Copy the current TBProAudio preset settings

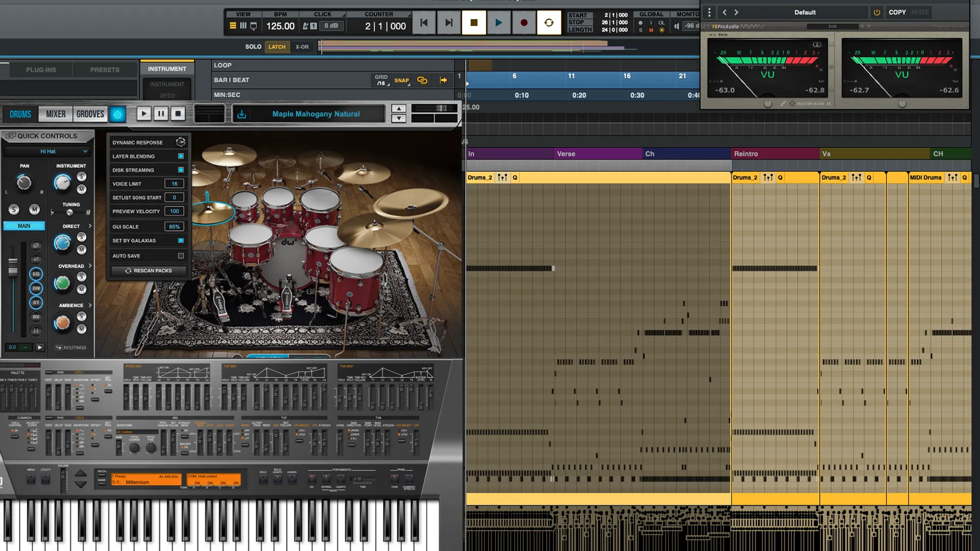pyautogui.click(x=897, y=12)
